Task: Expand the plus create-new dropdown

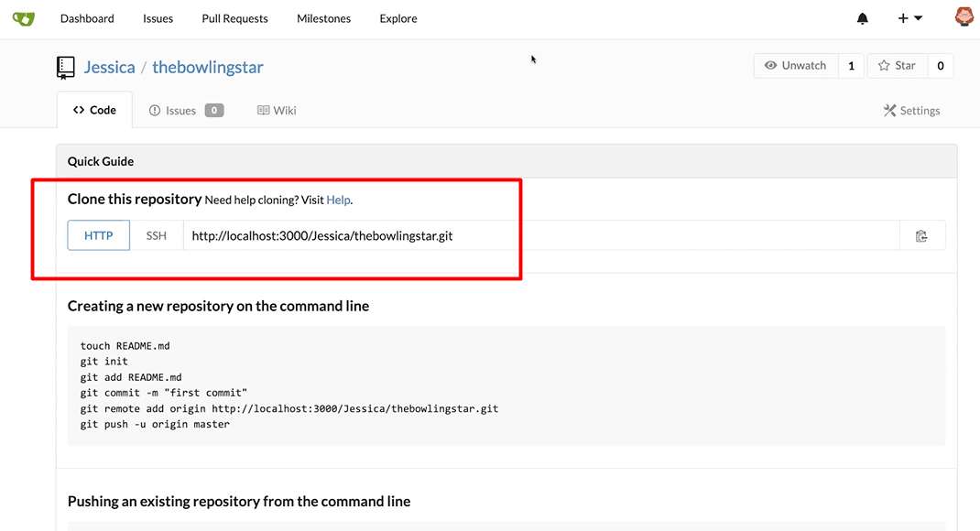Action: coord(909,18)
